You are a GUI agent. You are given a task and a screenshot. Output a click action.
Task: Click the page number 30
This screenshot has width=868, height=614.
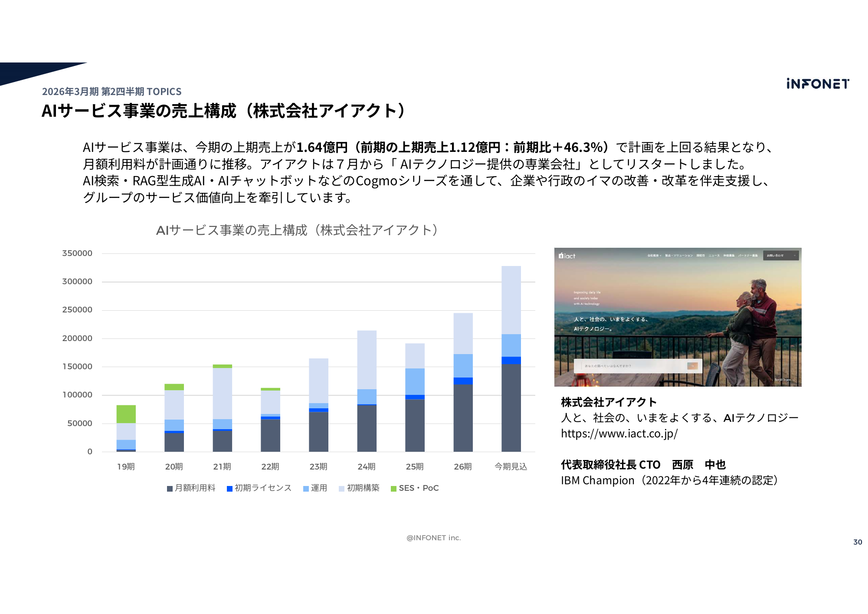857,542
